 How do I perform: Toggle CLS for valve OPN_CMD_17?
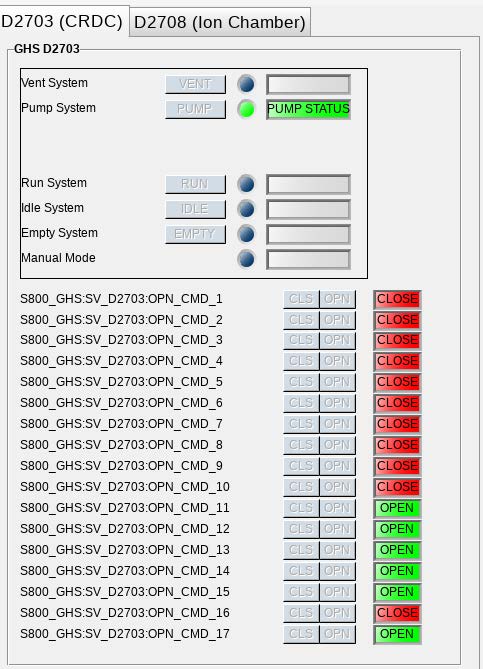coord(301,634)
